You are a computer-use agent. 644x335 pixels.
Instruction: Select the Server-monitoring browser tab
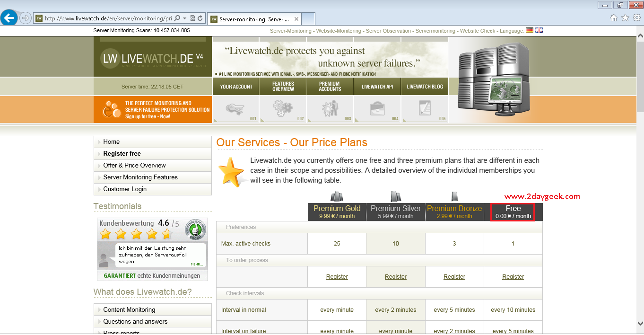pos(254,19)
